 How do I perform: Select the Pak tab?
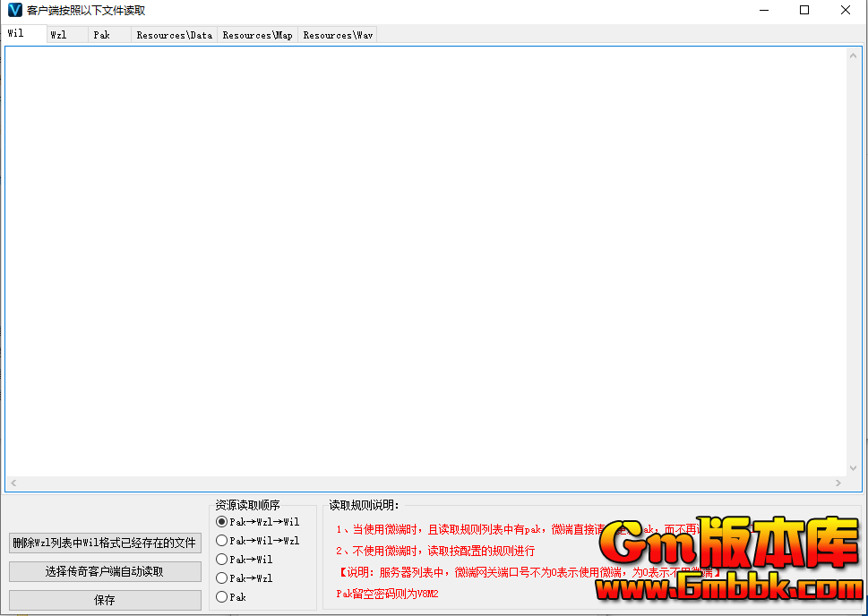(x=102, y=35)
